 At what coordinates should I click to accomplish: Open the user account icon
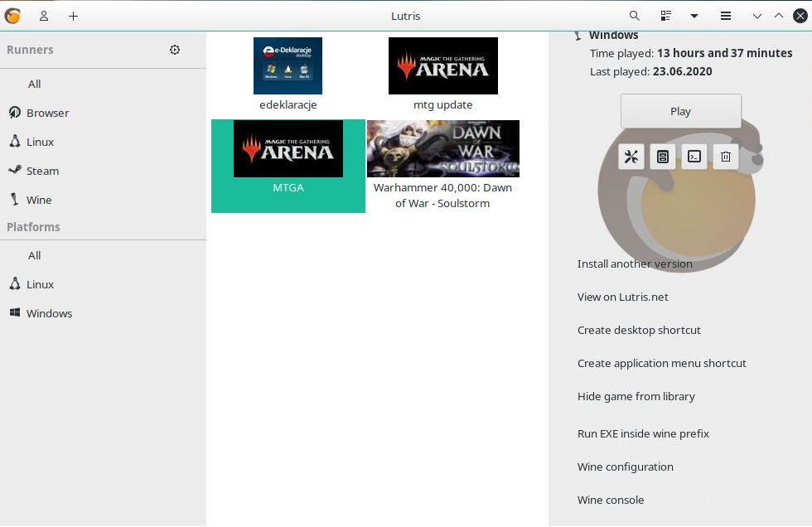(x=44, y=16)
